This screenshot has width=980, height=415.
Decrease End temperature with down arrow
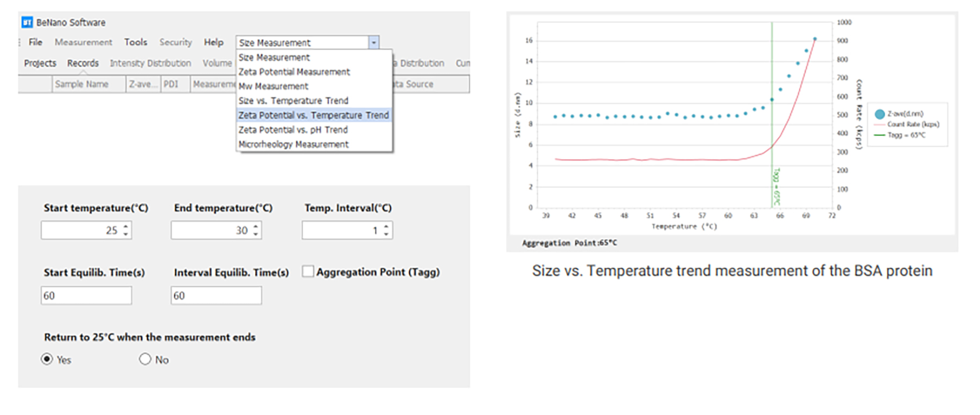(x=256, y=234)
